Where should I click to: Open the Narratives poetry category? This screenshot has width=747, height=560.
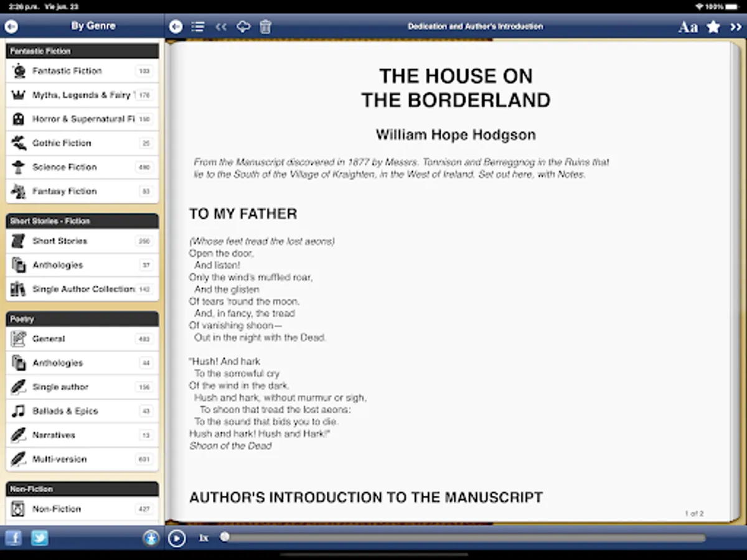coord(82,435)
